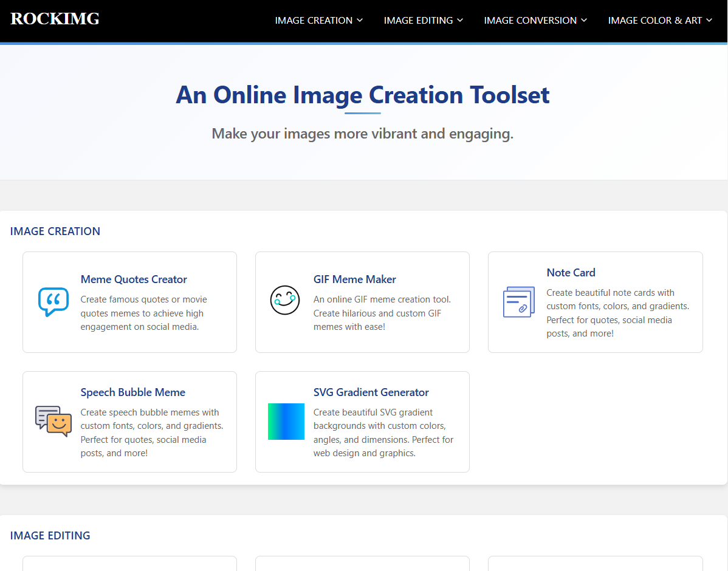Click the Image Editing section heading
The width and height of the screenshot is (728, 571).
(x=50, y=536)
